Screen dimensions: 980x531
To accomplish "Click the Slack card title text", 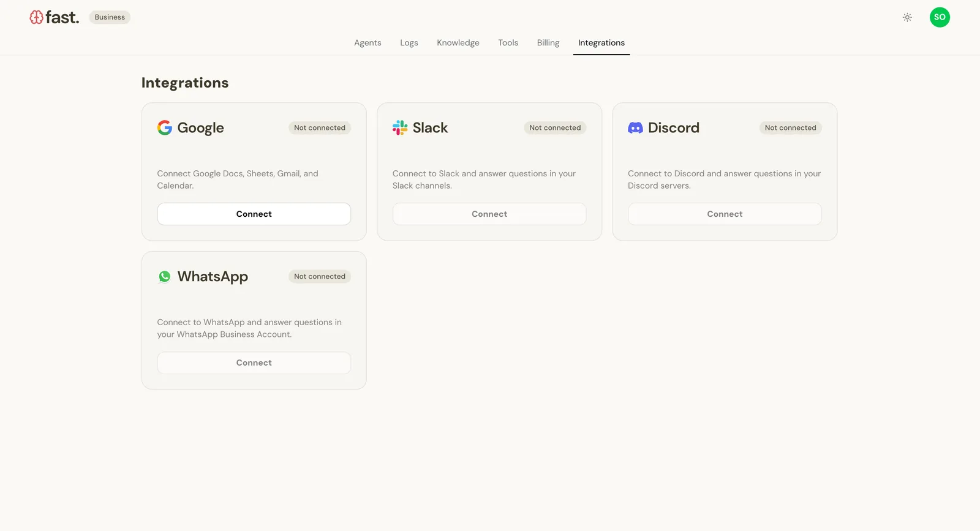I will (x=430, y=127).
